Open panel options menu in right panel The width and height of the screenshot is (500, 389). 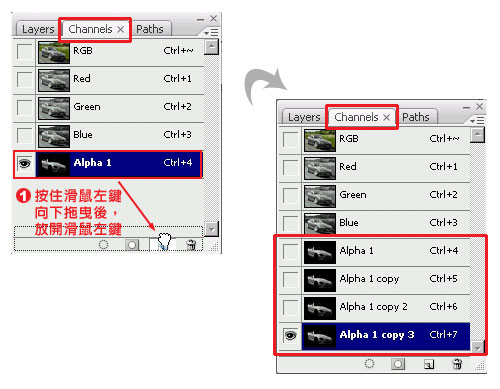[x=477, y=121]
